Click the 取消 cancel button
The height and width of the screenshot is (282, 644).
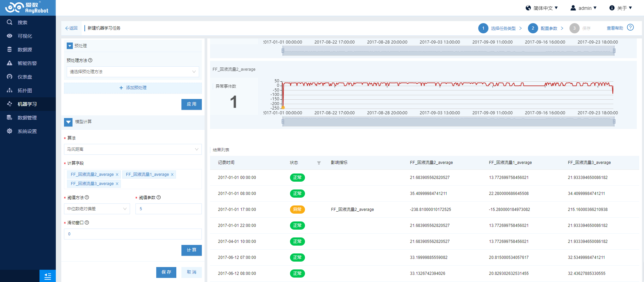click(x=192, y=272)
